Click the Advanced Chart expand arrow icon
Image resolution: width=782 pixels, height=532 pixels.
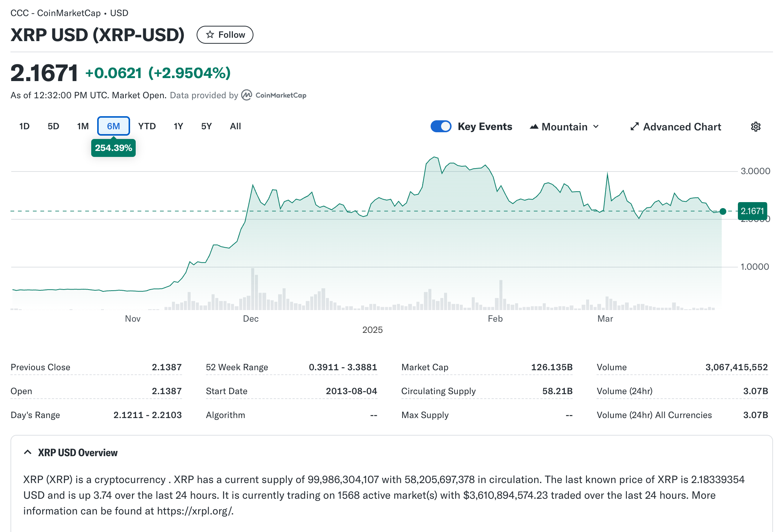click(634, 127)
